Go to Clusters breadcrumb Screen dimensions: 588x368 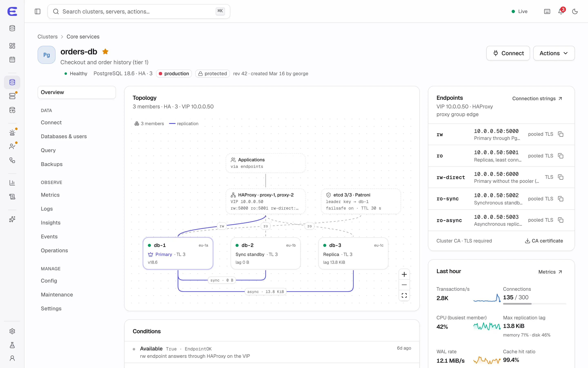(47, 37)
